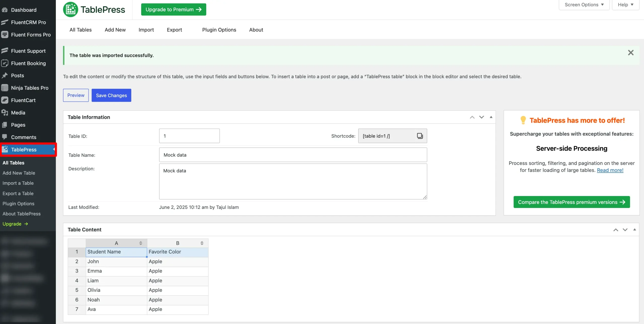Click the Posts pushpin icon
The height and width of the screenshot is (324, 644).
(x=5, y=75)
